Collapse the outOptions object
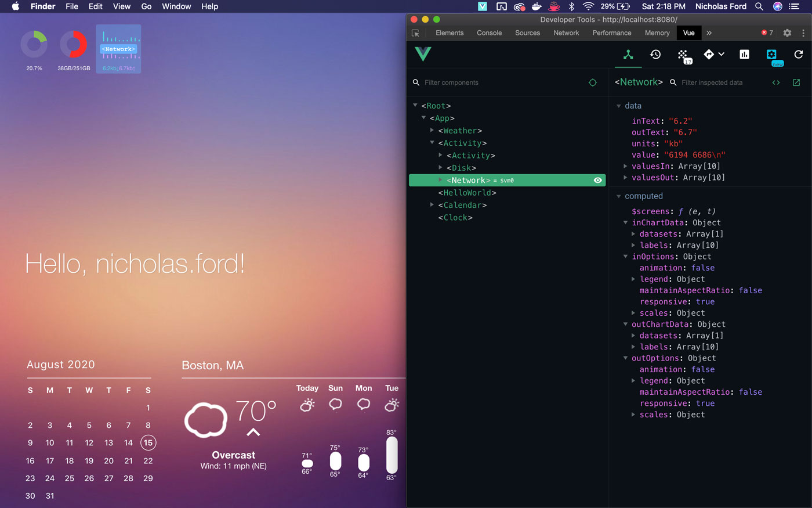Screen dimensions: 812x508 tap(625, 358)
